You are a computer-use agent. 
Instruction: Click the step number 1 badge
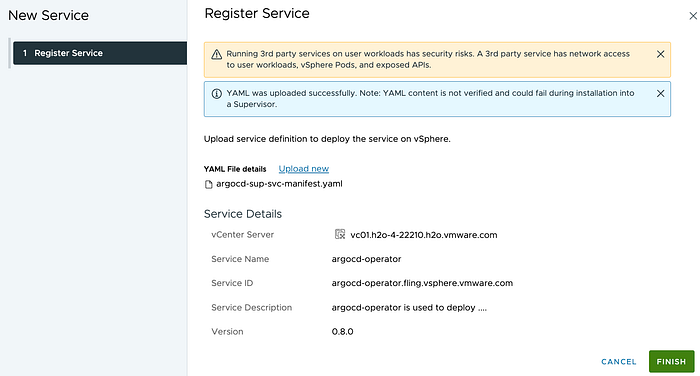coord(25,53)
